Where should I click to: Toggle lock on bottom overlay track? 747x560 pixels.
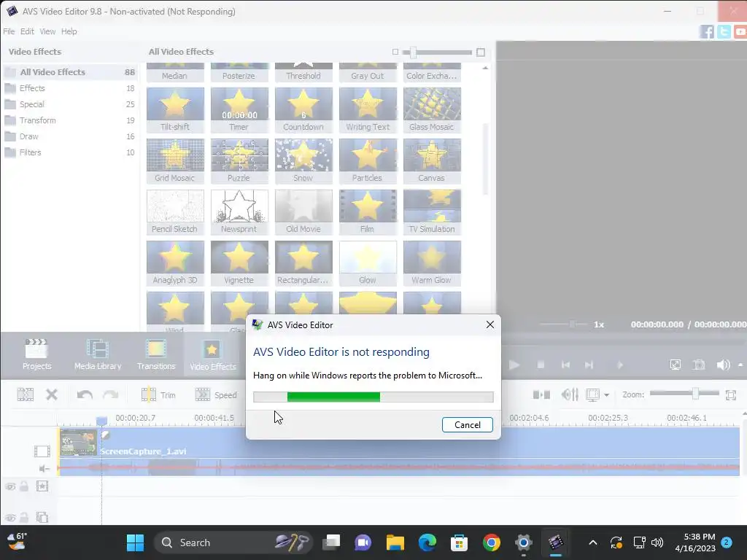click(24, 517)
